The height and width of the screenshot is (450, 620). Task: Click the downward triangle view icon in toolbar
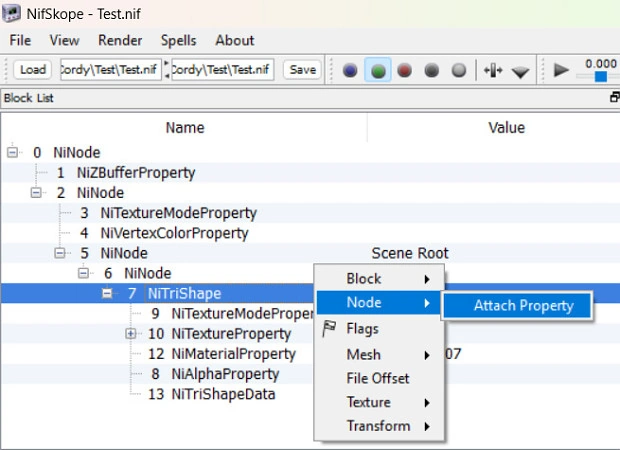coord(520,72)
